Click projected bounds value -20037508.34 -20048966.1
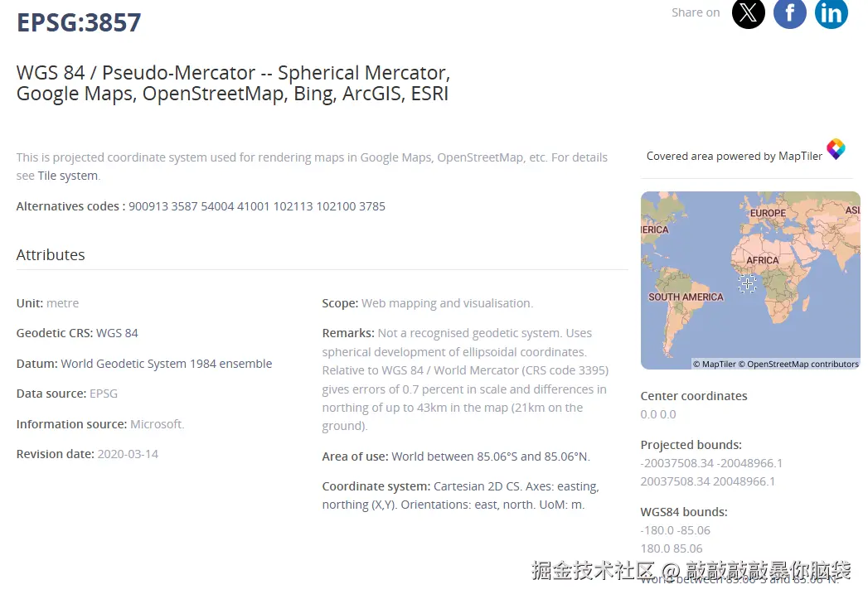Viewport: 868px width, 599px height. (x=711, y=463)
